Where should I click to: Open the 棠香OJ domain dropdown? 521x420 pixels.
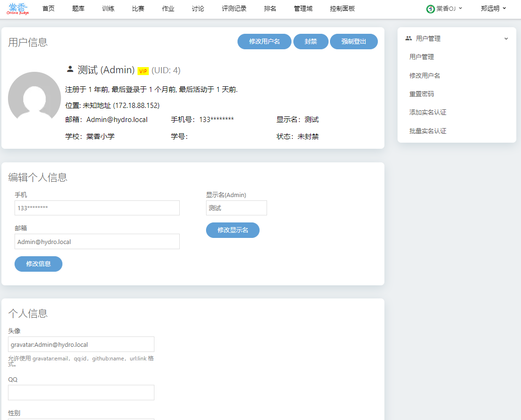[x=444, y=8]
